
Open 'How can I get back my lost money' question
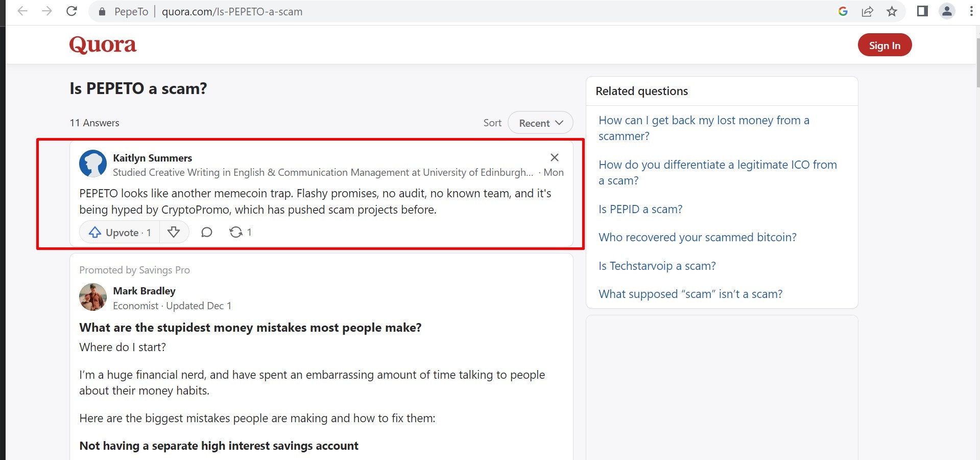[x=704, y=128]
